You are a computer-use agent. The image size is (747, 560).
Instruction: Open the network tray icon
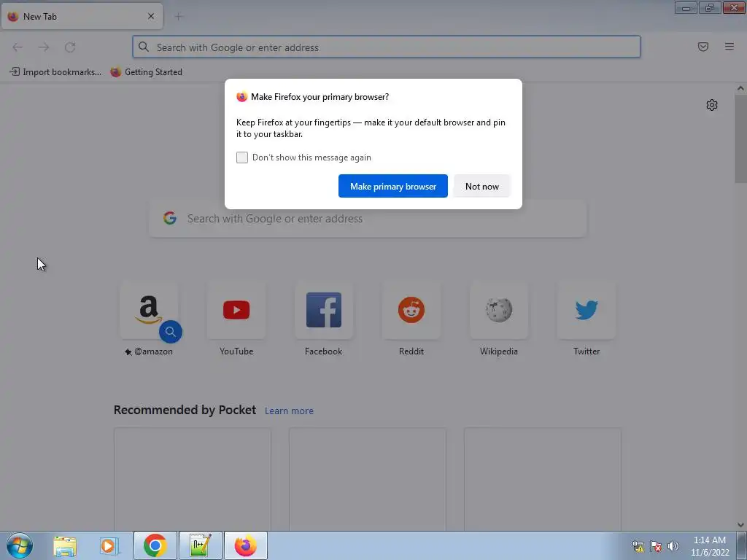point(638,546)
